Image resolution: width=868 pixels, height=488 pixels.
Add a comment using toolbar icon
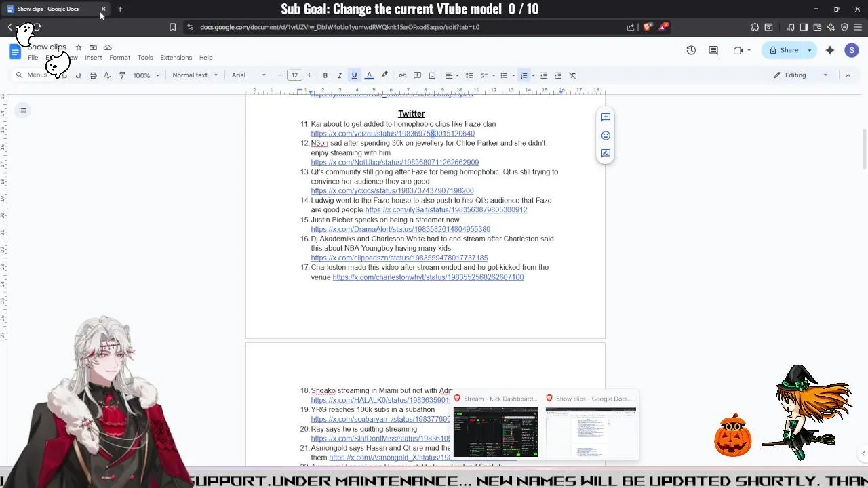417,75
